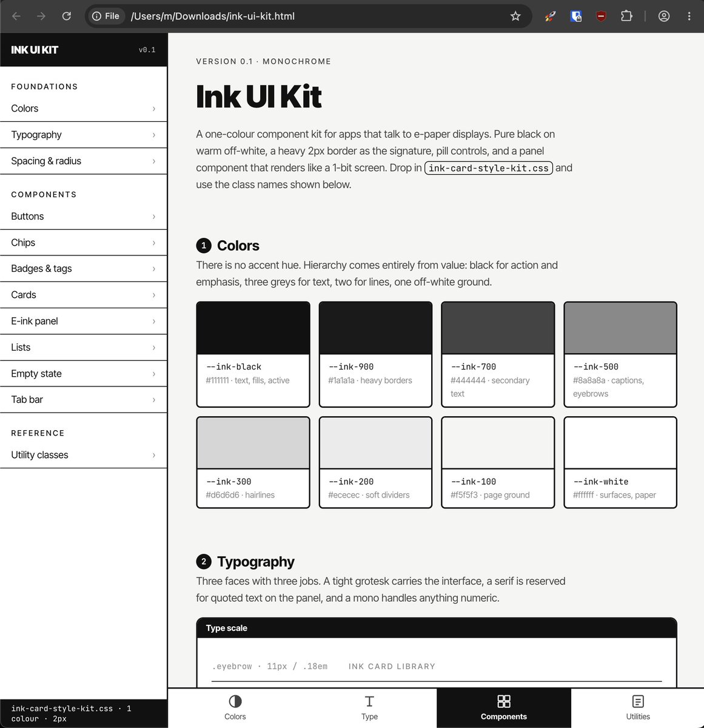Expand the Lists chevron arrow
Image resolution: width=704 pixels, height=728 pixels.
[x=154, y=348]
